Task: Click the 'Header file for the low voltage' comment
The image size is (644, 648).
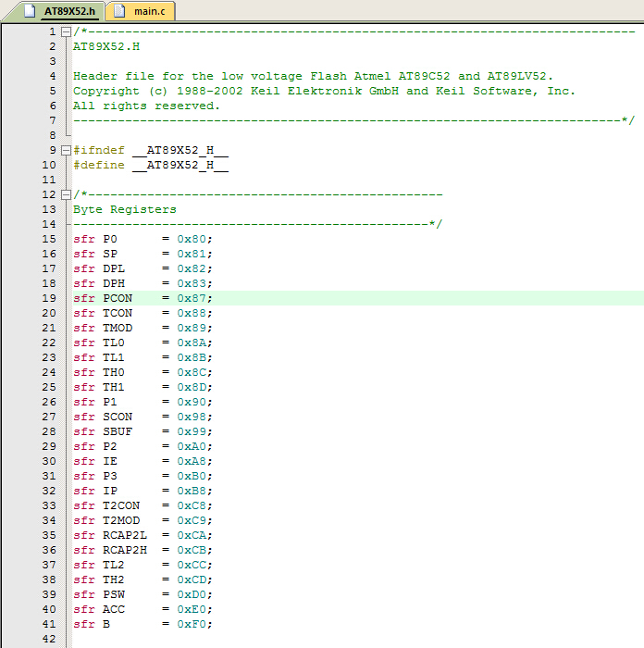Action: [313, 77]
